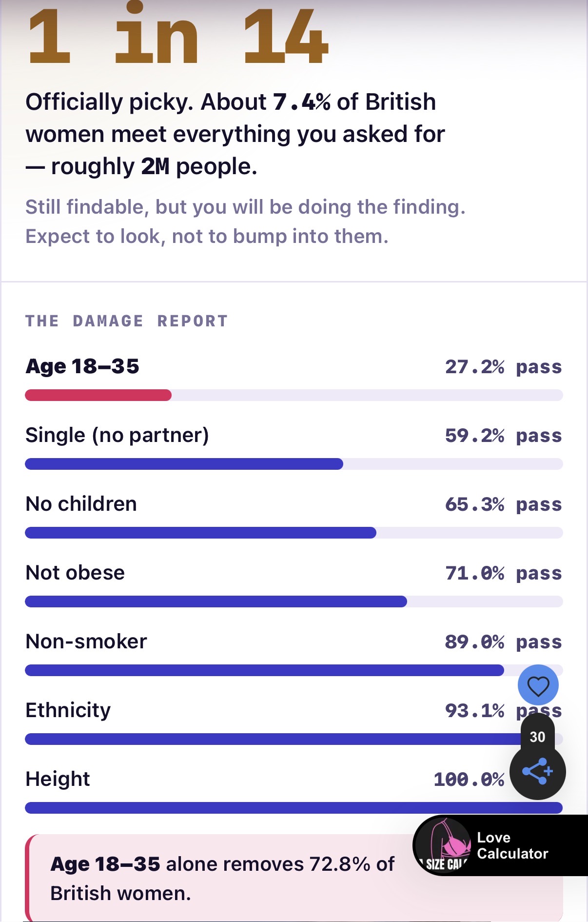The height and width of the screenshot is (922, 588).
Task: Click the Ethnicity progress bar
Action: pyautogui.click(x=294, y=739)
